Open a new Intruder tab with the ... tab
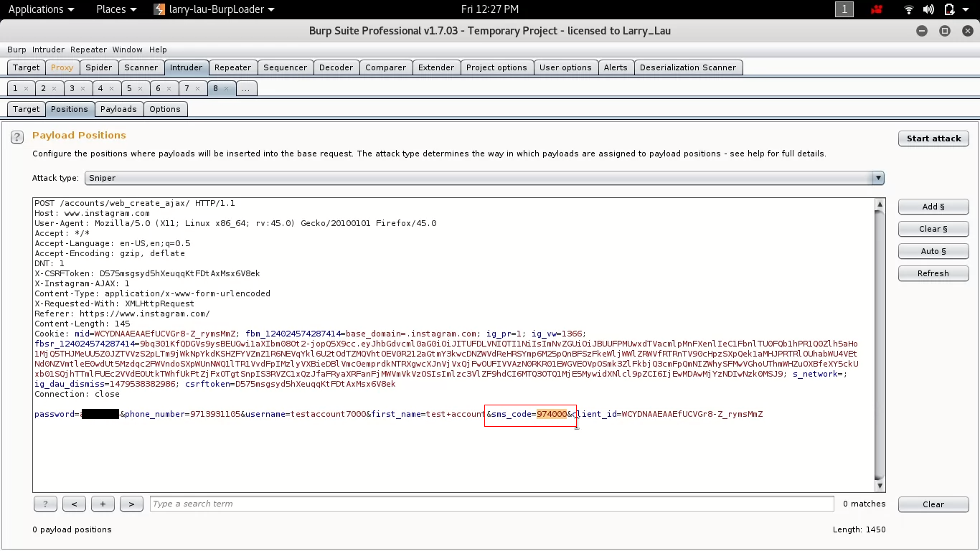The height and width of the screenshot is (551, 980). click(246, 88)
